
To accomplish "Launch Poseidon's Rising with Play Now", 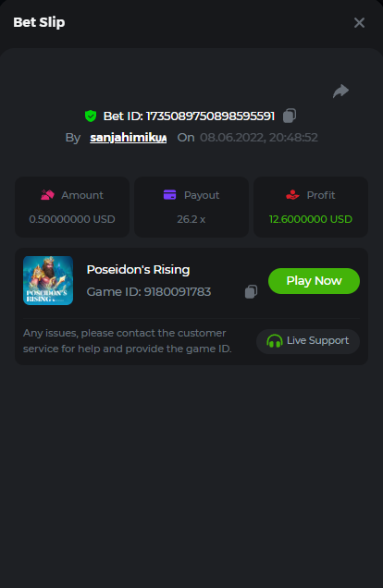I will [x=314, y=281].
